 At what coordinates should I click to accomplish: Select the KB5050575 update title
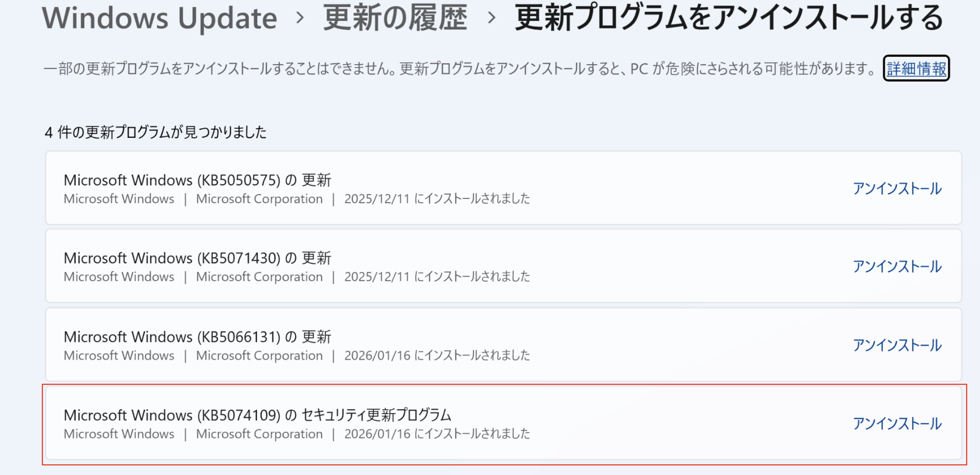coord(197,180)
